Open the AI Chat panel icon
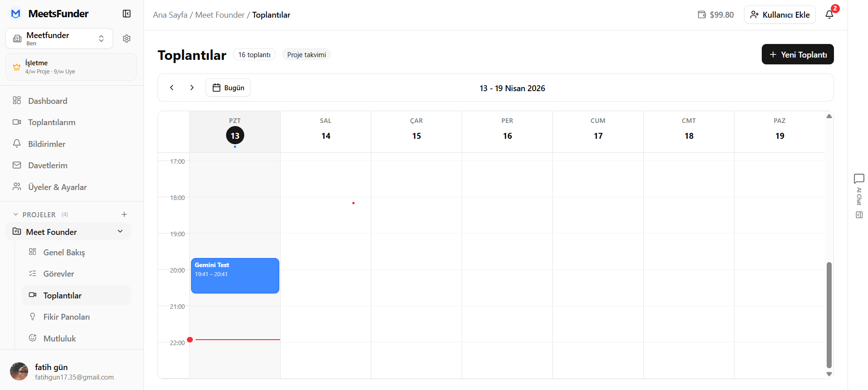This screenshot has width=868, height=390. coord(859,178)
